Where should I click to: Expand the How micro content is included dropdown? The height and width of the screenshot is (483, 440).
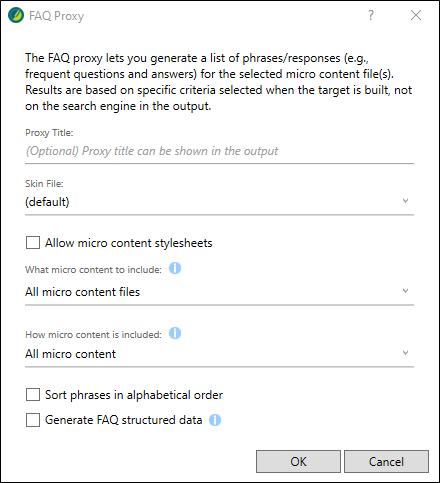[405, 353]
